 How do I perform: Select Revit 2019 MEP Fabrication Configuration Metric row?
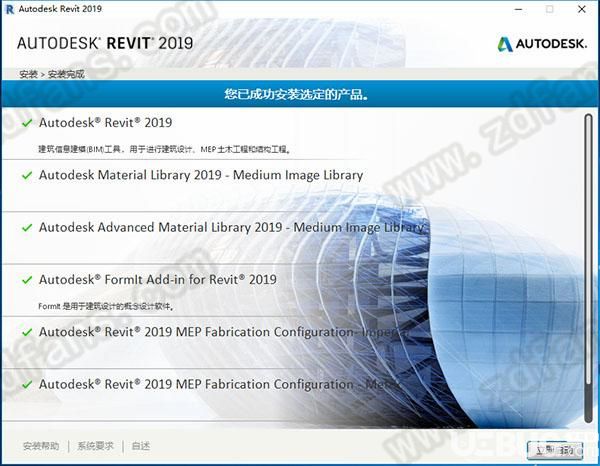pos(219,384)
